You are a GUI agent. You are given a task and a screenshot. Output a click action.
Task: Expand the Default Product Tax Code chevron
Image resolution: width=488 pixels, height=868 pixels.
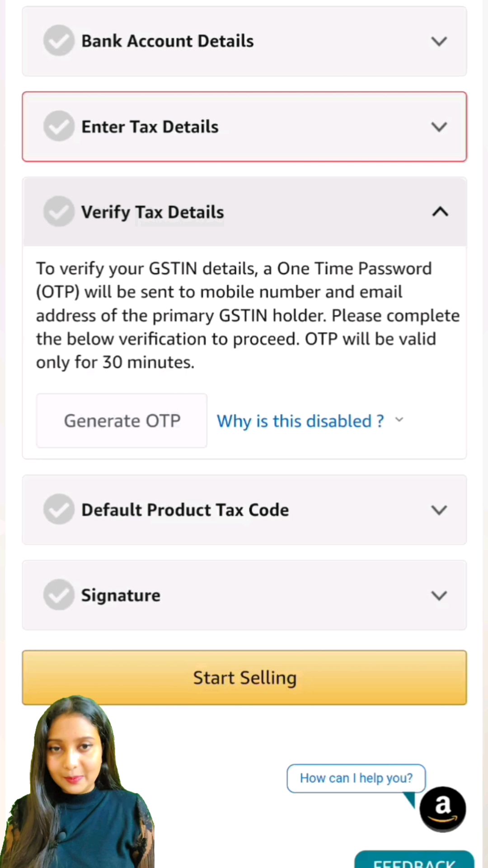pyautogui.click(x=439, y=510)
